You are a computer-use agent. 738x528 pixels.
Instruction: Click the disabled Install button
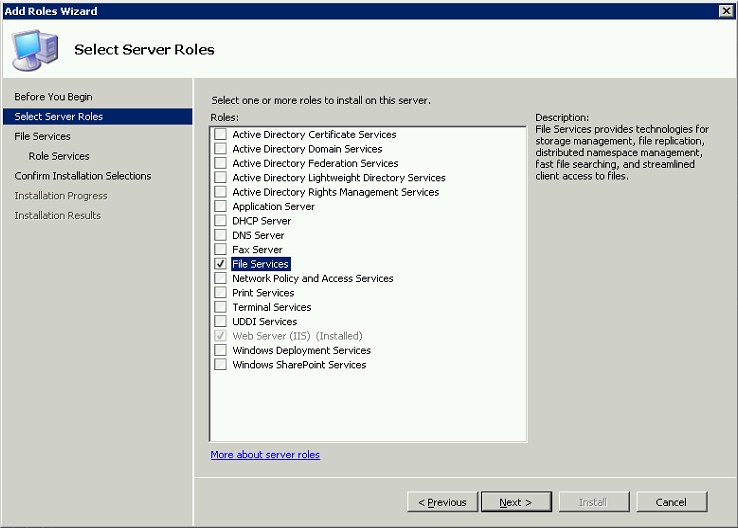tap(594, 502)
